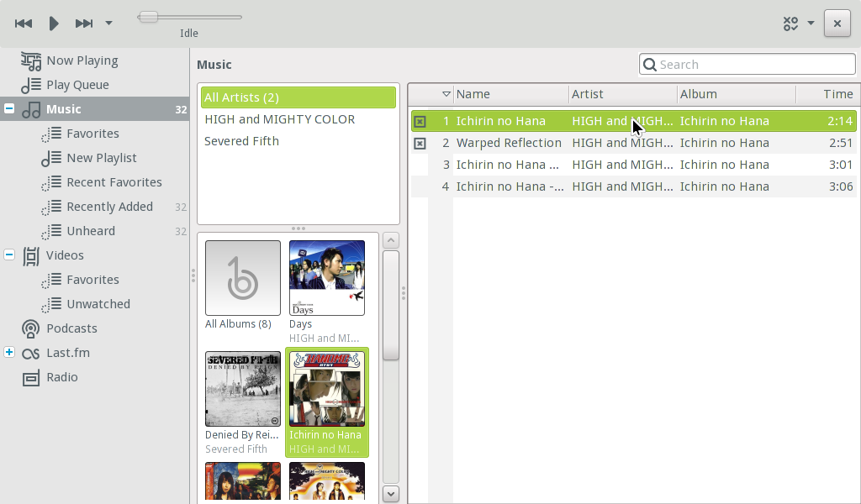
Task: Click the Search field
Action: point(747,64)
